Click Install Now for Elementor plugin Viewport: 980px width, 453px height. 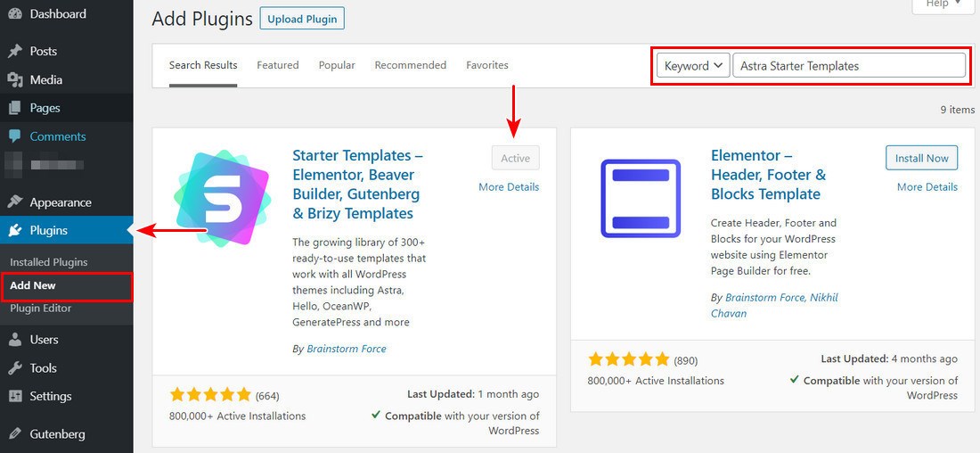click(922, 159)
